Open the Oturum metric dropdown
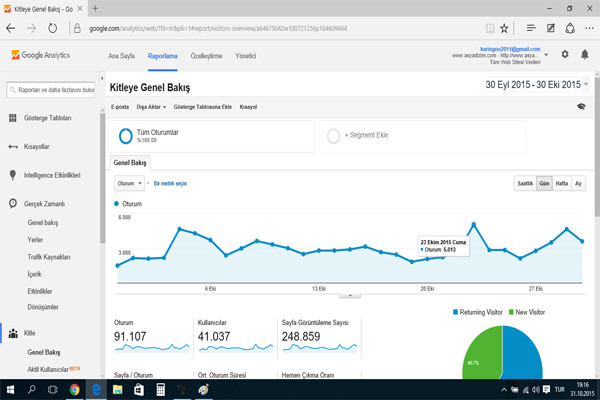The height and width of the screenshot is (400, 600). click(x=129, y=183)
